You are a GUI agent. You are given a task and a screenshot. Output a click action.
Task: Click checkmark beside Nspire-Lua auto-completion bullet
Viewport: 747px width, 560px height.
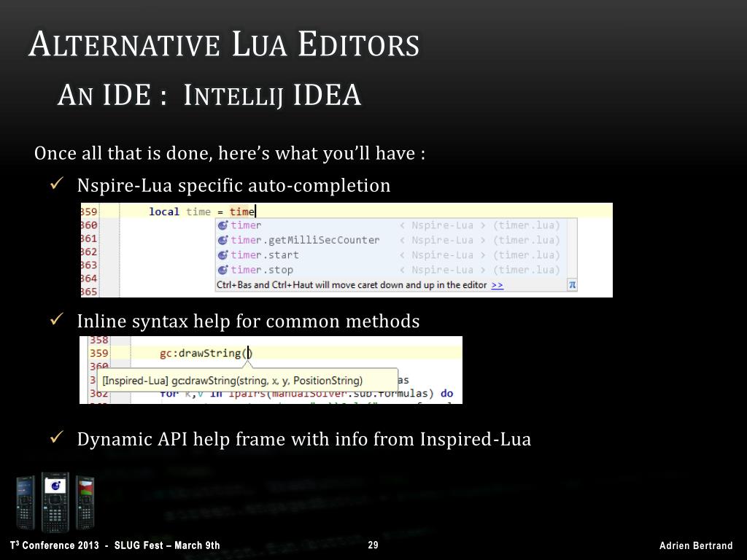[57, 183]
